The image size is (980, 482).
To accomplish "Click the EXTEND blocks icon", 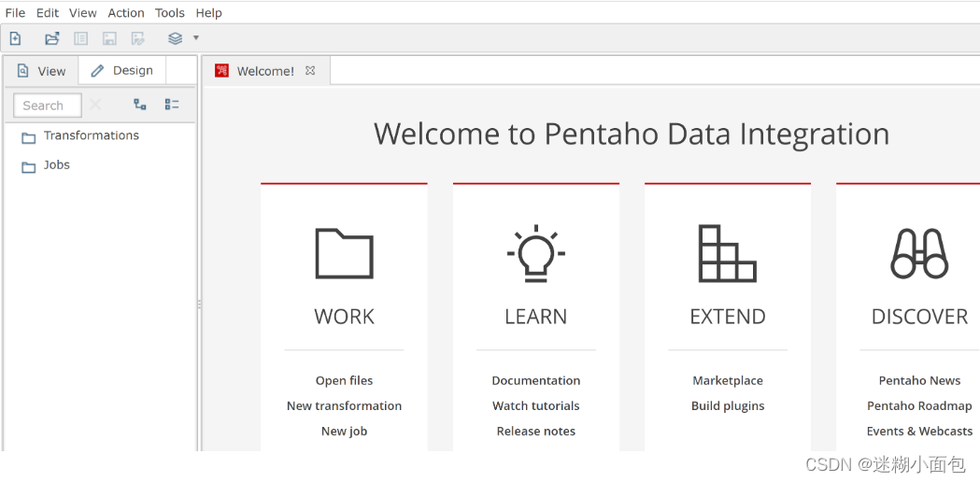I will tap(728, 253).
